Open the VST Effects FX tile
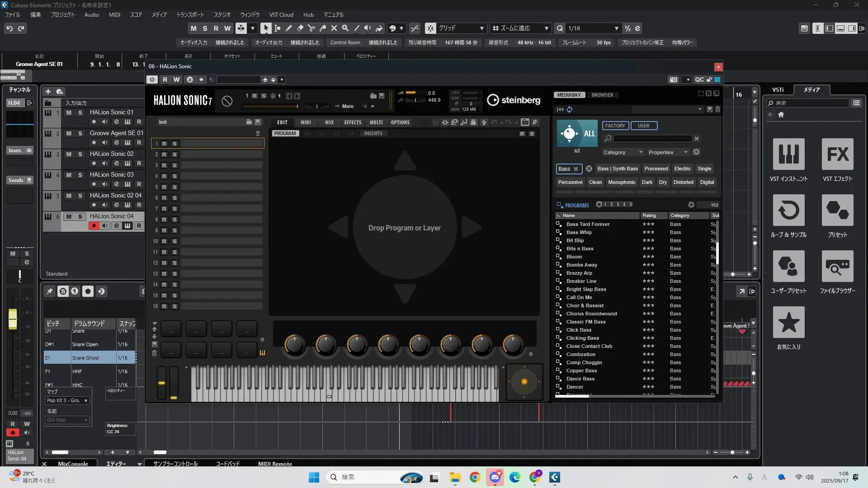 [837, 154]
